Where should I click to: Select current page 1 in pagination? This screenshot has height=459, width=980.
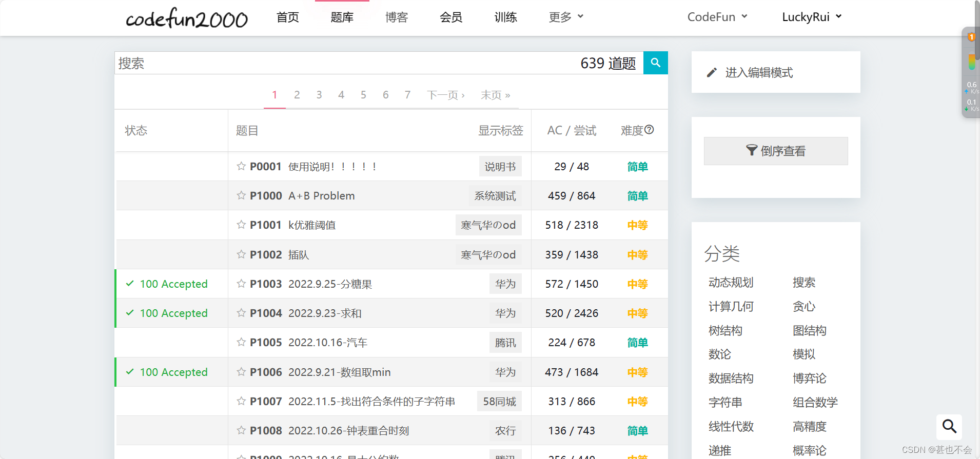click(275, 95)
